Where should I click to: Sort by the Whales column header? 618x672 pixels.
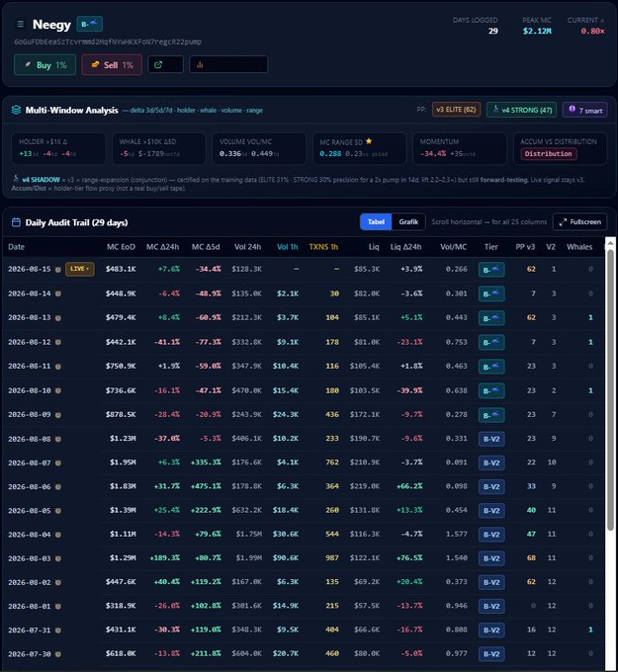coord(579,247)
